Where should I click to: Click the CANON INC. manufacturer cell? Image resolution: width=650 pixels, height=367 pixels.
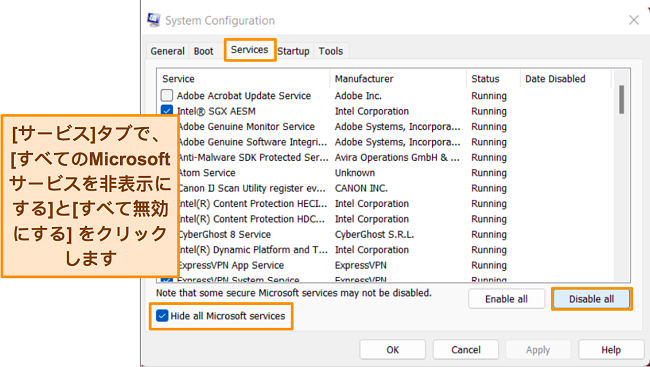(361, 188)
